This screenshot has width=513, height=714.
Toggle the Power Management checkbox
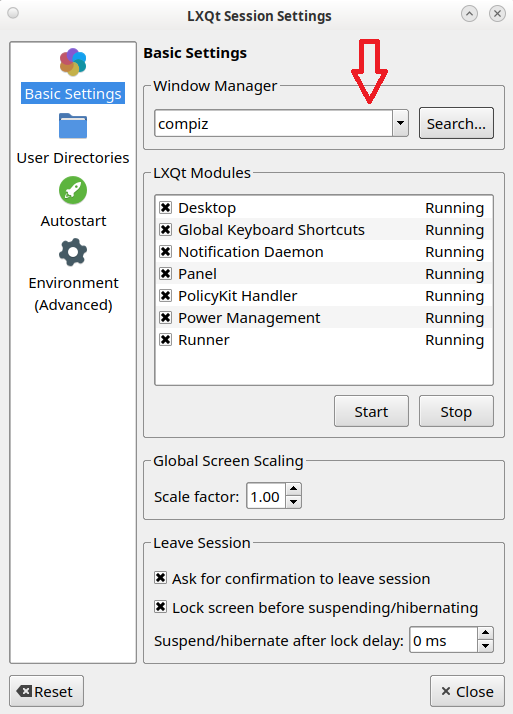click(165, 318)
